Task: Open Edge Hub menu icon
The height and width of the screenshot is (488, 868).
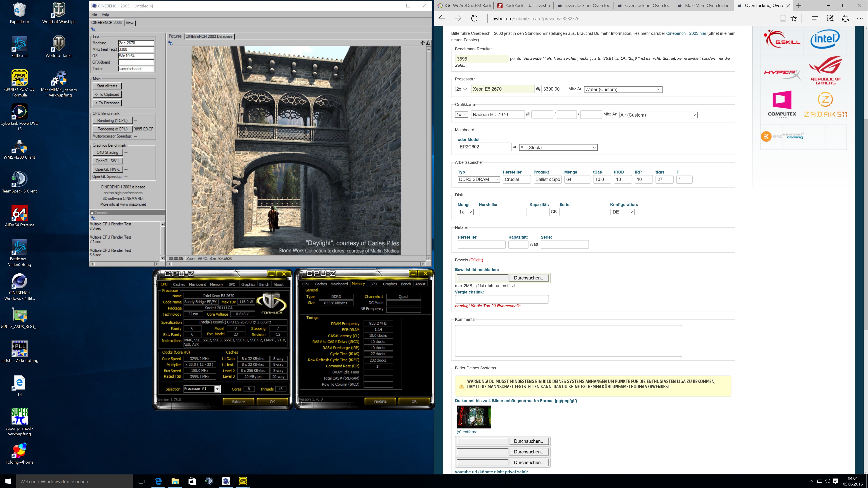Action: (815, 19)
